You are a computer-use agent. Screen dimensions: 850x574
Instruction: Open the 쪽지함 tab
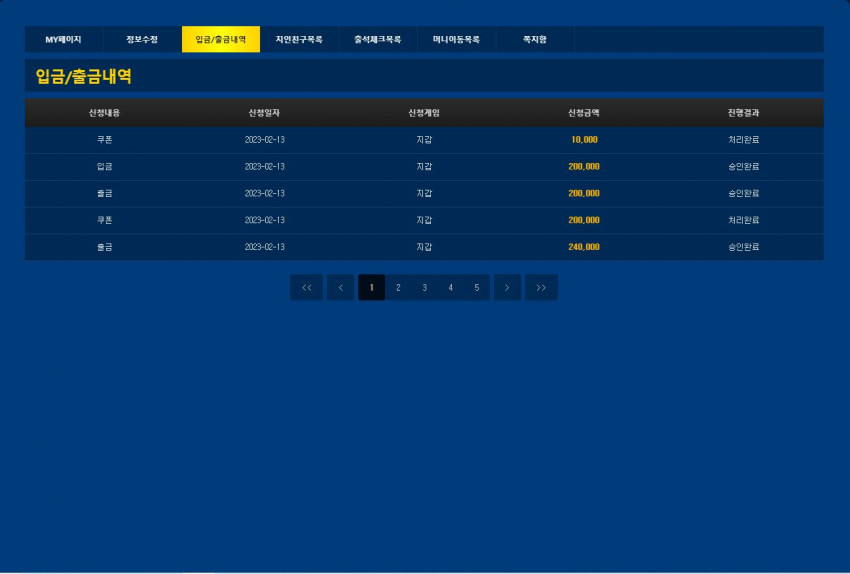[535, 40]
